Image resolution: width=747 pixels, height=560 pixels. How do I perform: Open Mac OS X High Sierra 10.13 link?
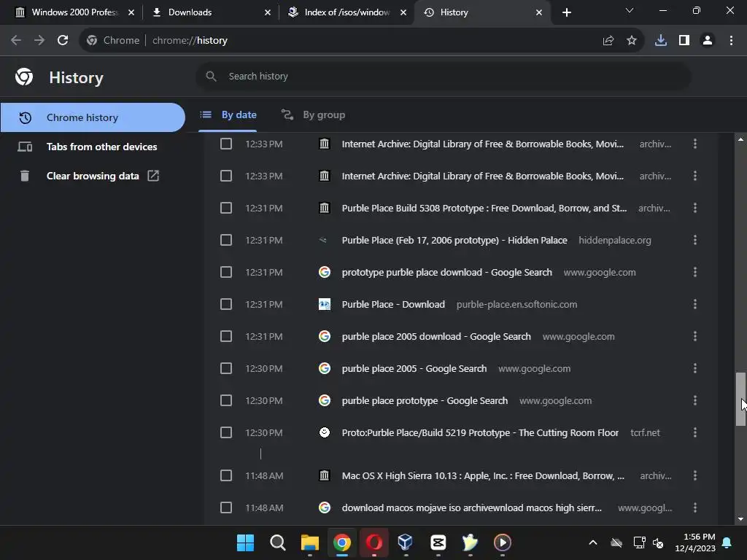coord(483,475)
